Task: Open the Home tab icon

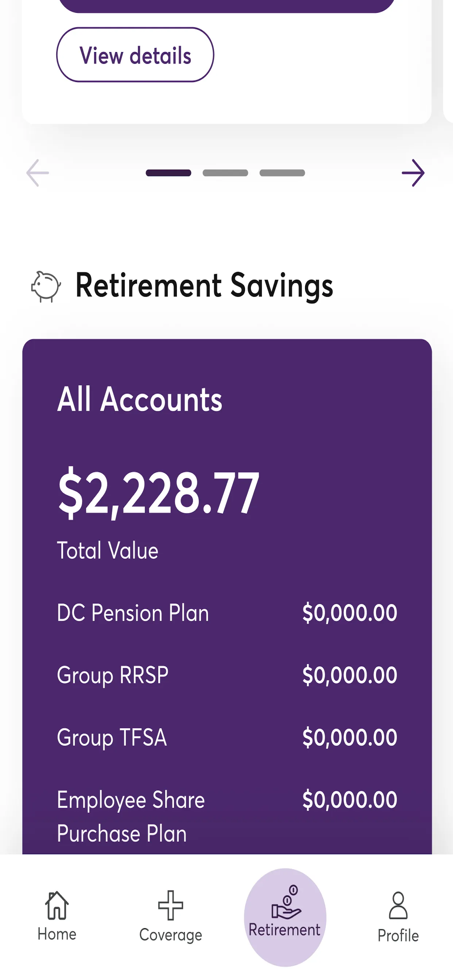Action: point(57,905)
